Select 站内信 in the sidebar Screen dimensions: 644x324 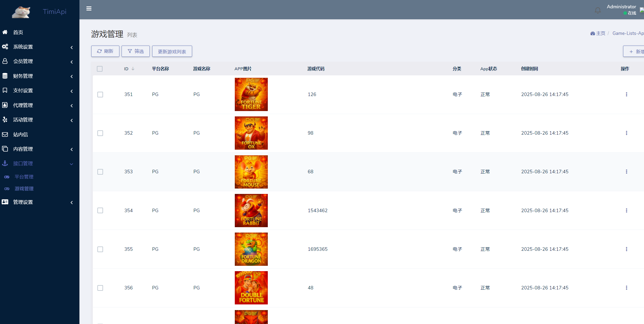[x=20, y=135]
